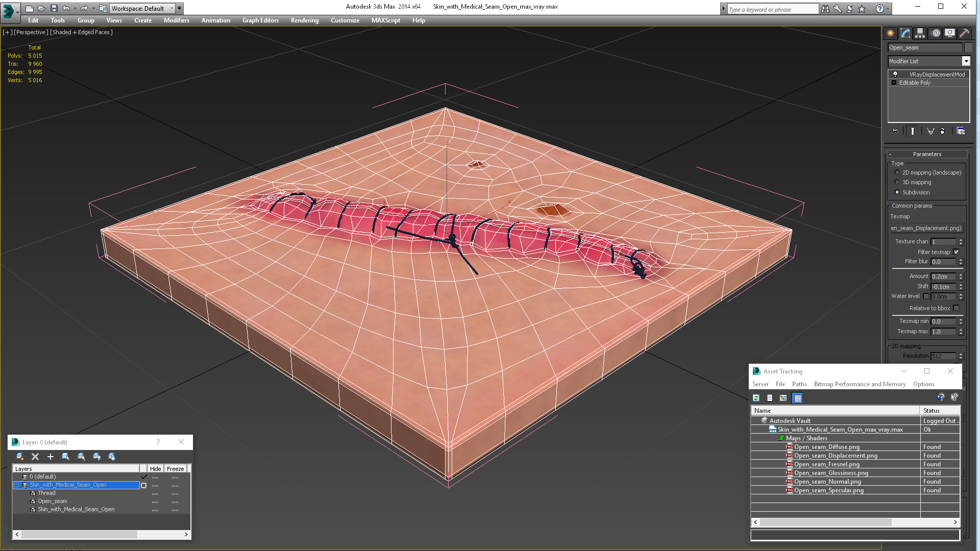Click the Asset Tracking horizontal scrollbar
Screen dimensions: 980x551
coord(855,522)
